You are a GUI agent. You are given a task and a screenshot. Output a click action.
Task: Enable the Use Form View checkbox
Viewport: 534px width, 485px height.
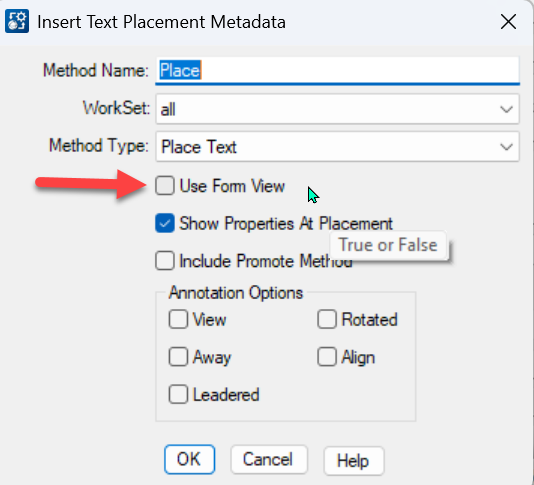pyautogui.click(x=165, y=186)
